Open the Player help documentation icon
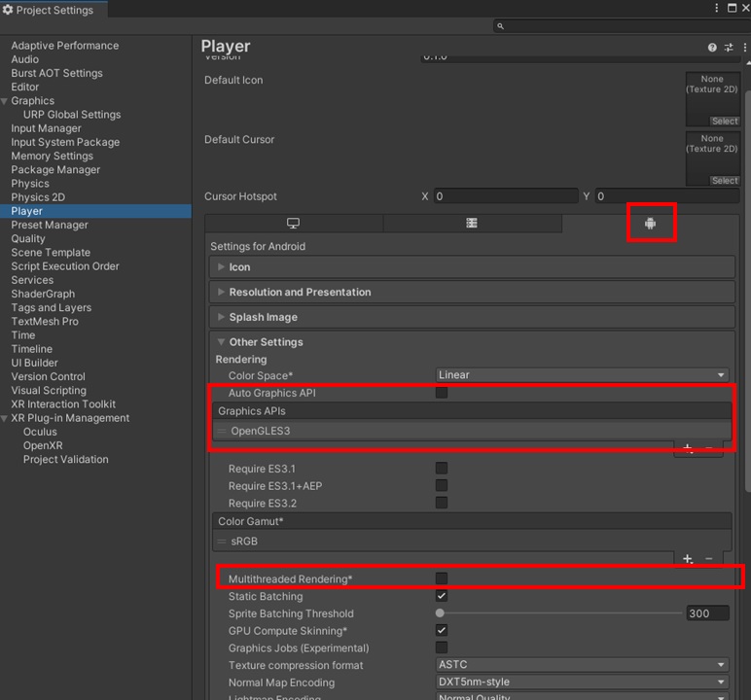 [712, 47]
